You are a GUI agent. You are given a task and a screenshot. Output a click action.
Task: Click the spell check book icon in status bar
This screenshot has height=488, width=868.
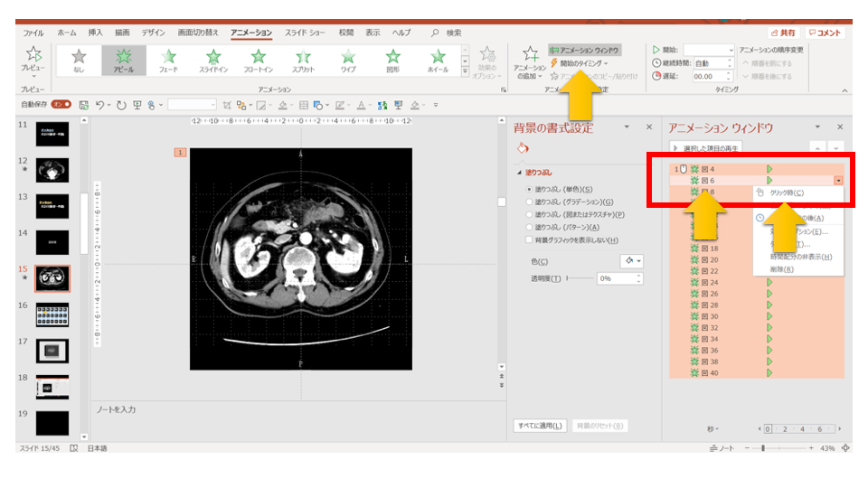pyautogui.click(x=73, y=448)
